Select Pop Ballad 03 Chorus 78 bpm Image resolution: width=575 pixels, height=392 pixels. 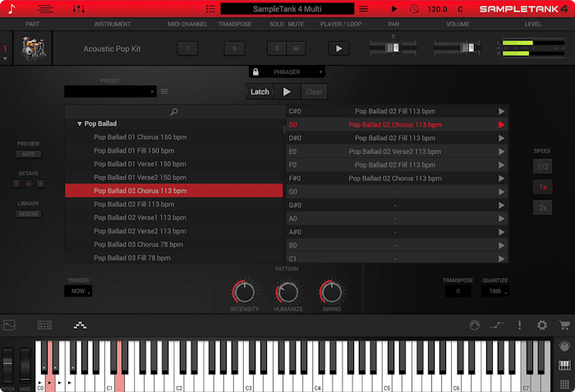tap(174, 244)
